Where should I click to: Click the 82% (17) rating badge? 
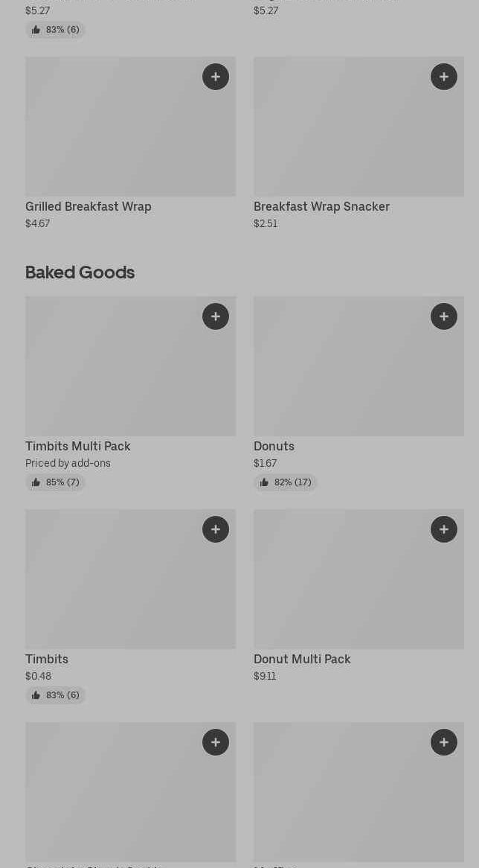286,482
